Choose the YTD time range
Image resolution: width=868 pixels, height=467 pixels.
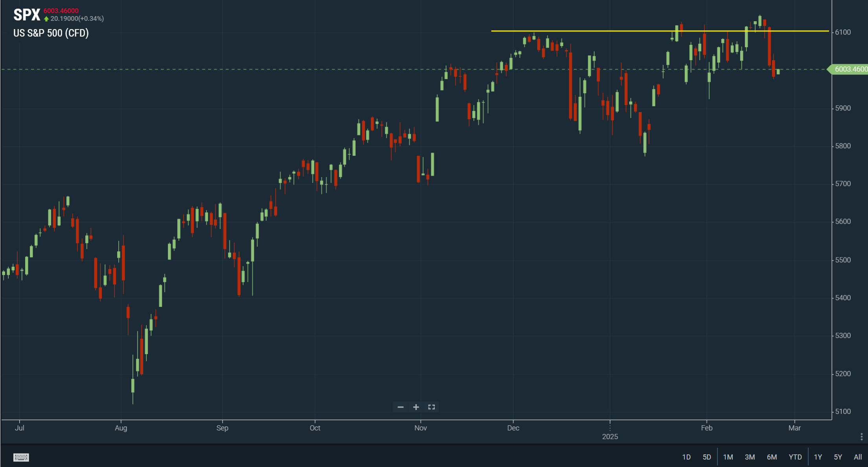[x=795, y=457]
